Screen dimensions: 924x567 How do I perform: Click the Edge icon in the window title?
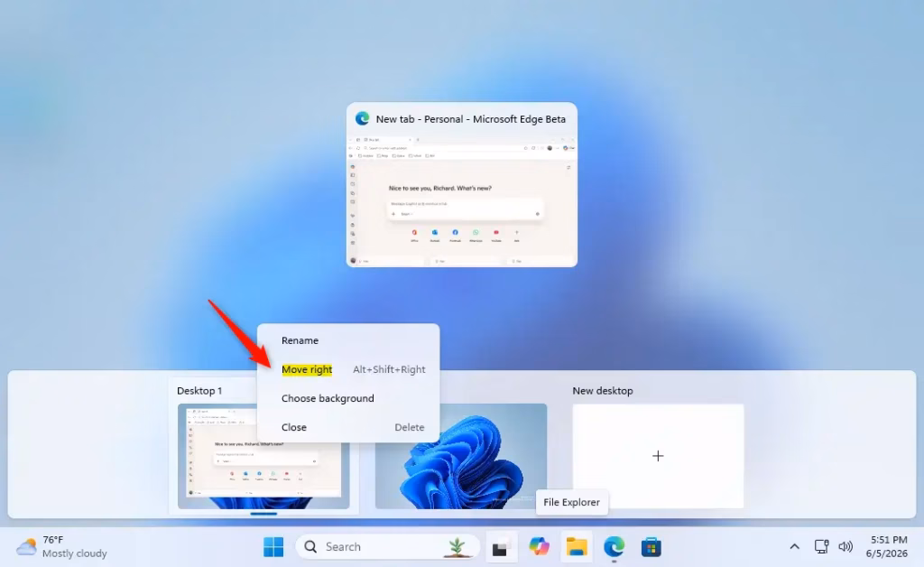pyautogui.click(x=362, y=118)
